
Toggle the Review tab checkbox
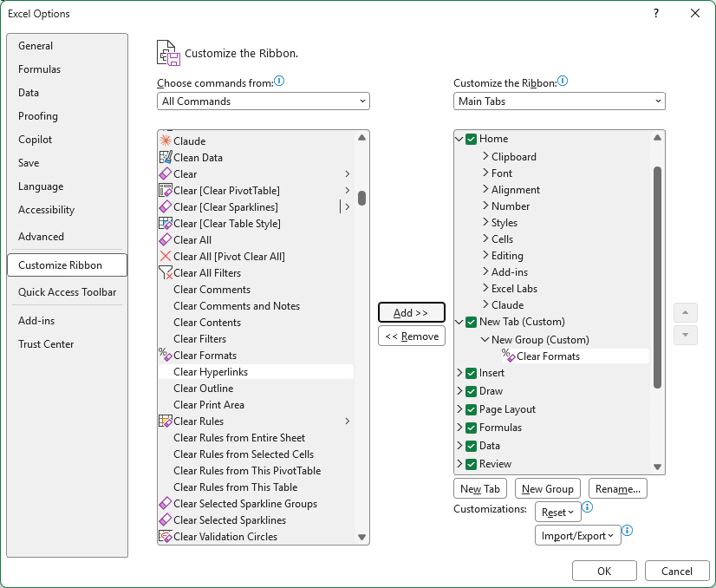click(472, 464)
